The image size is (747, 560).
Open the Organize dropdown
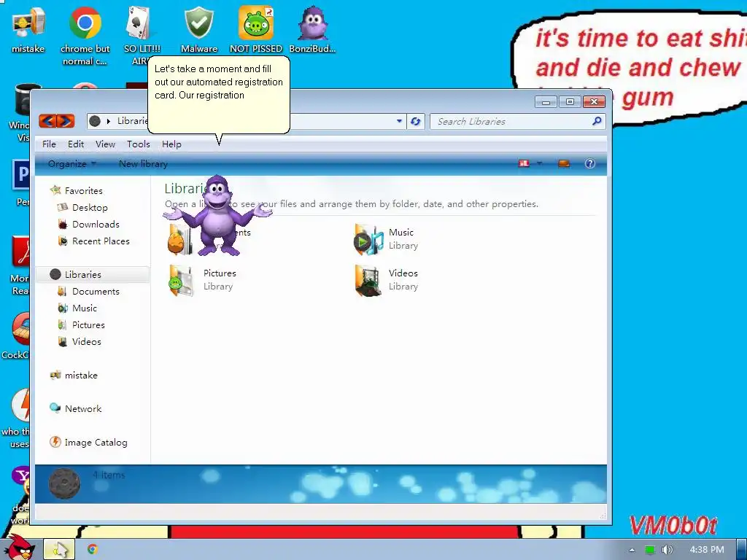[72, 163]
